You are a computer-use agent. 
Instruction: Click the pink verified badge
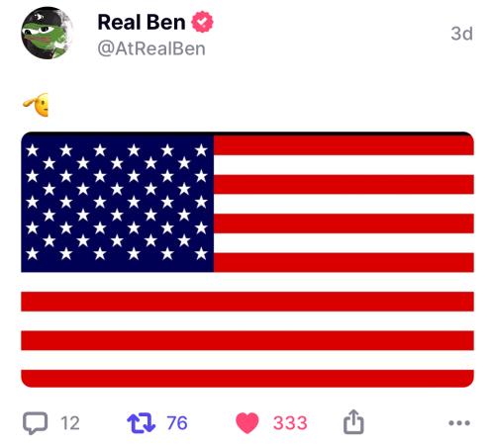click(202, 22)
